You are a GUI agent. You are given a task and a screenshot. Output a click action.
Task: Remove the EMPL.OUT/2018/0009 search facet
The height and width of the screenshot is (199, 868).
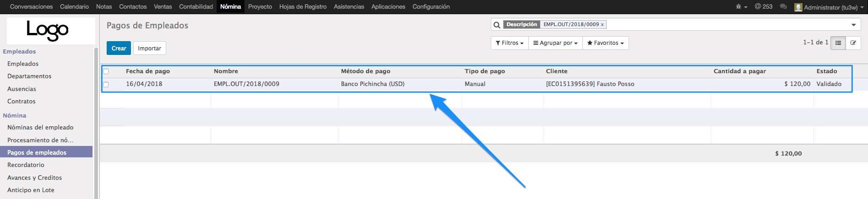click(602, 25)
